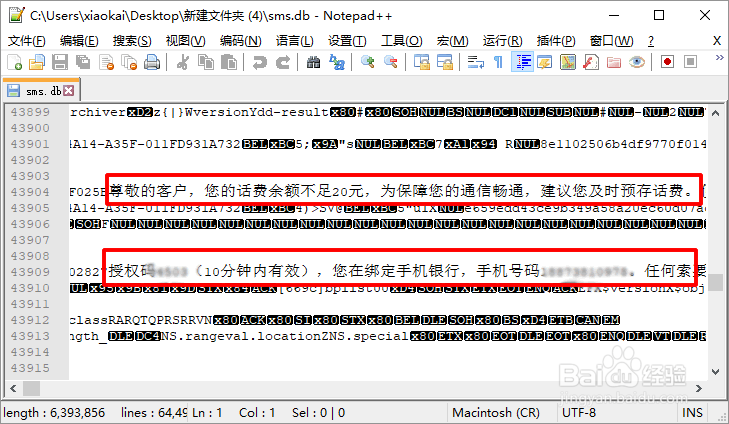The height and width of the screenshot is (424, 729).
Task: Open the 宏(M) menu
Action: (452, 41)
